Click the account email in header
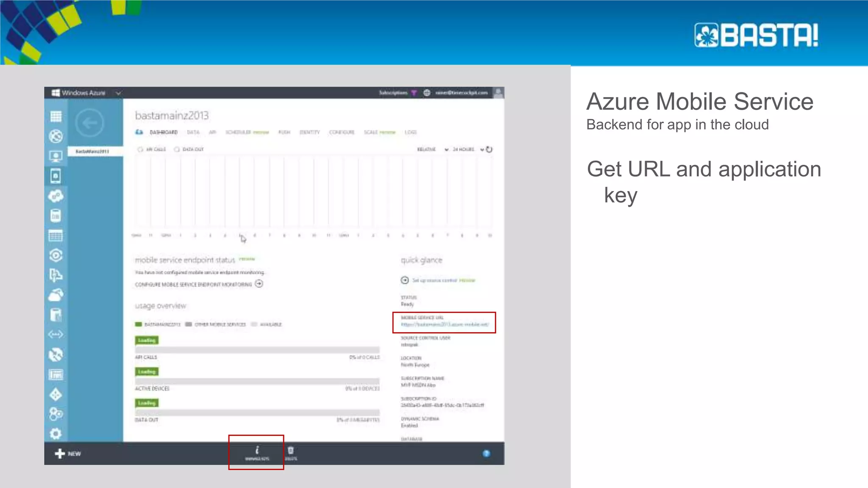The width and height of the screenshot is (868, 488). (462, 93)
